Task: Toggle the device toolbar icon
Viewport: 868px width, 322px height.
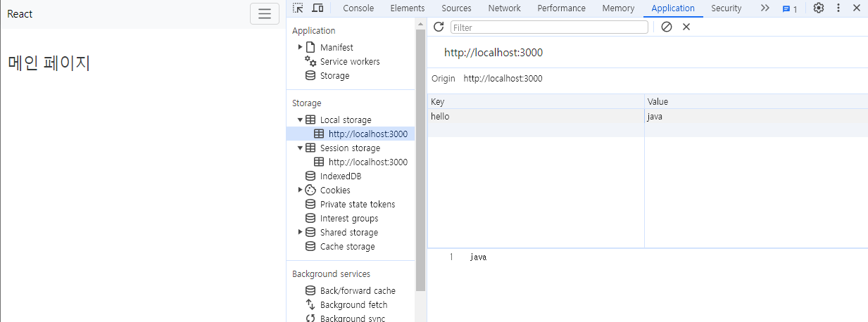Action: pos(317,8)
